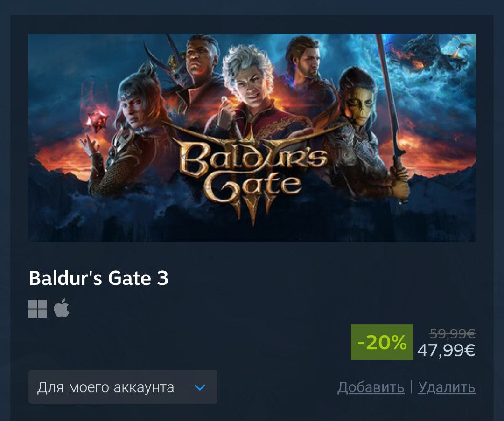Click the struck-through 59,99€ original price
This screenshot has height=421, width=504.
(x=452, y=334)
